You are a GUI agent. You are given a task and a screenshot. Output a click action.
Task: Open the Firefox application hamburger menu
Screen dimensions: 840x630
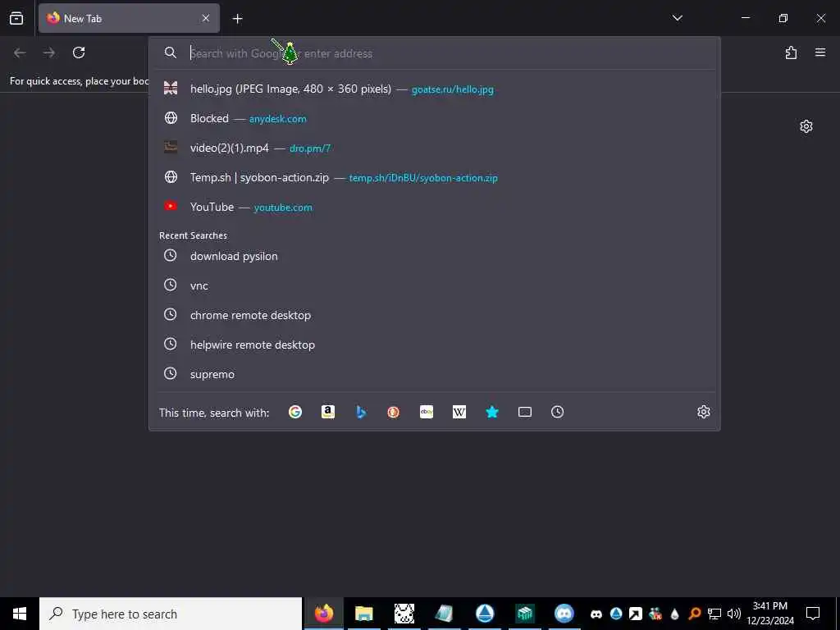pos(820,52)
